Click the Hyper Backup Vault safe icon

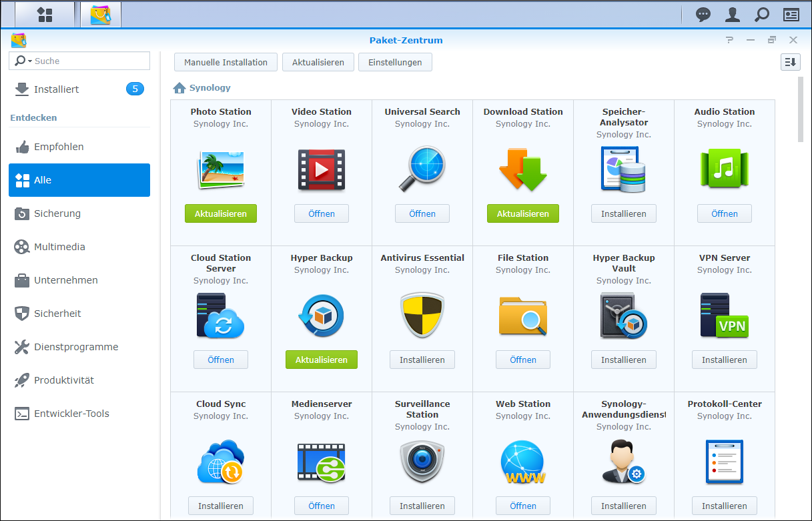624,316
